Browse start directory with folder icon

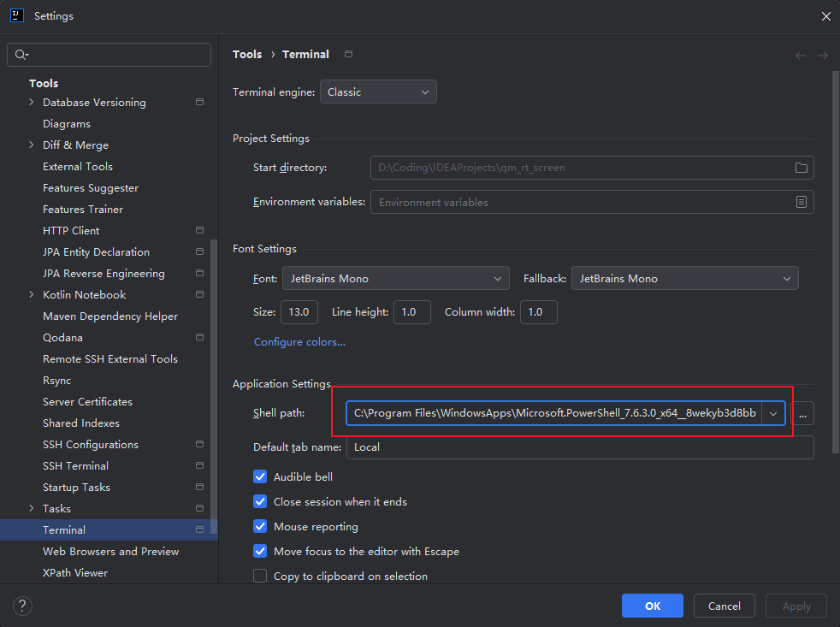tap(802, 168)
